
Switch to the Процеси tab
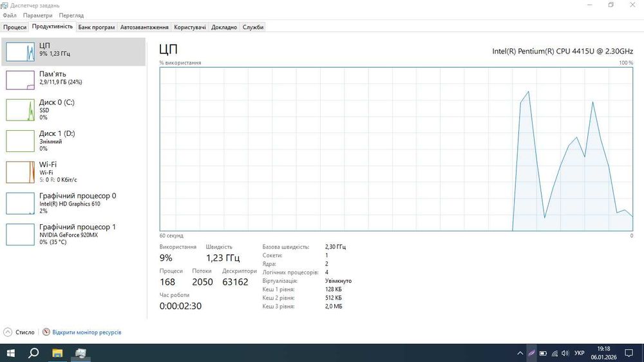coord(15,27)
